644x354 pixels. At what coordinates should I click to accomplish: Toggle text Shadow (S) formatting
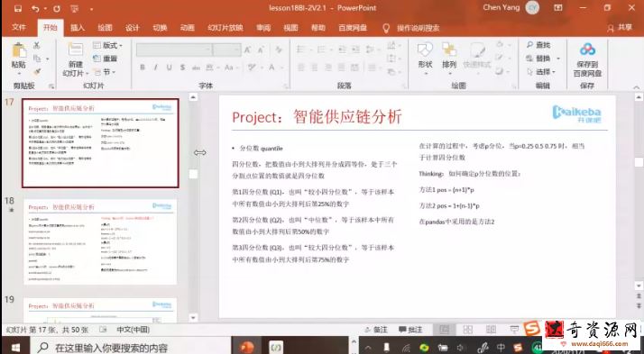182,68
